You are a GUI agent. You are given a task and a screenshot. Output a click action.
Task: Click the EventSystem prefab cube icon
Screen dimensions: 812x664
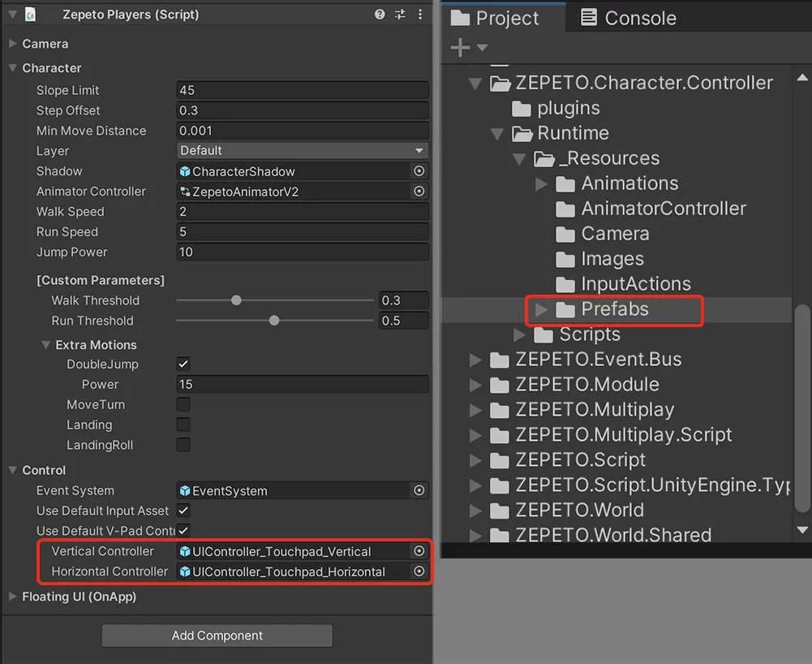(x=185, y=491)
